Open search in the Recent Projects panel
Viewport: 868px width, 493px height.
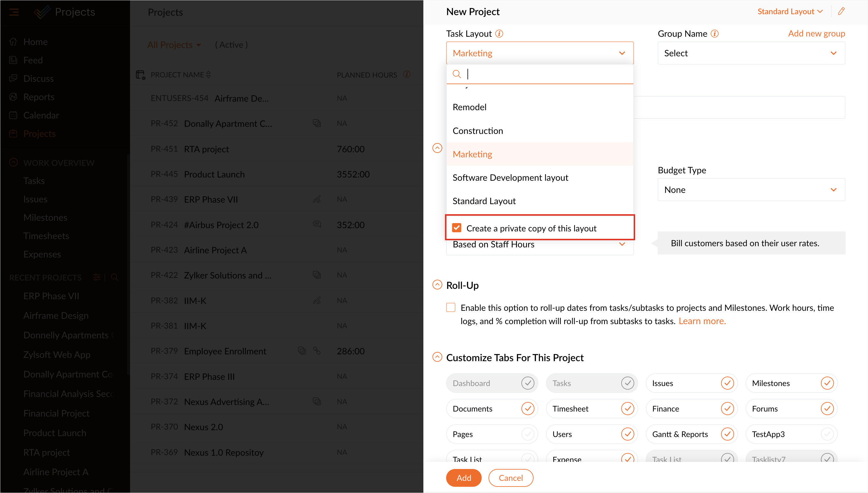tap(114, 277)
